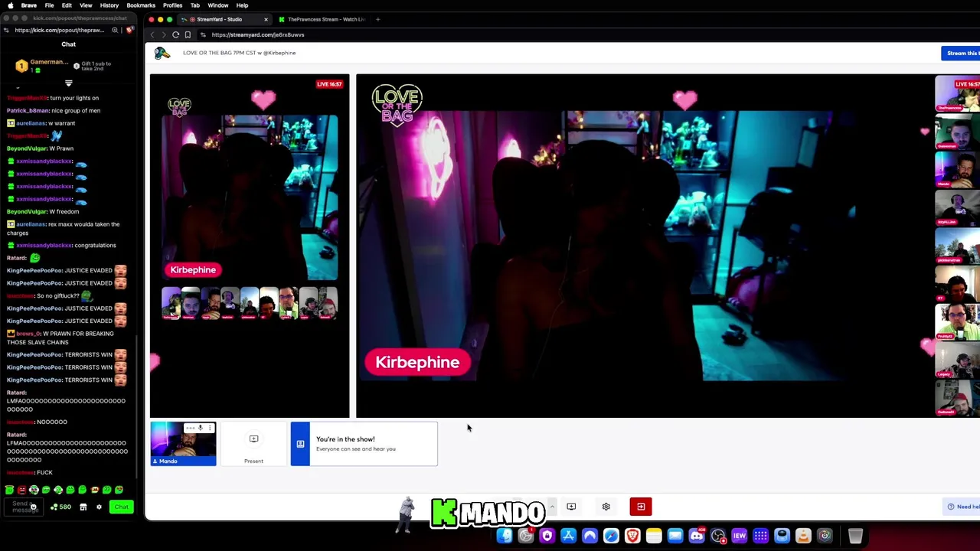Image resolution: width=980 pixels, height=551 pixels.
Task: Open the Edit menu
Action: tap(67, 5)
